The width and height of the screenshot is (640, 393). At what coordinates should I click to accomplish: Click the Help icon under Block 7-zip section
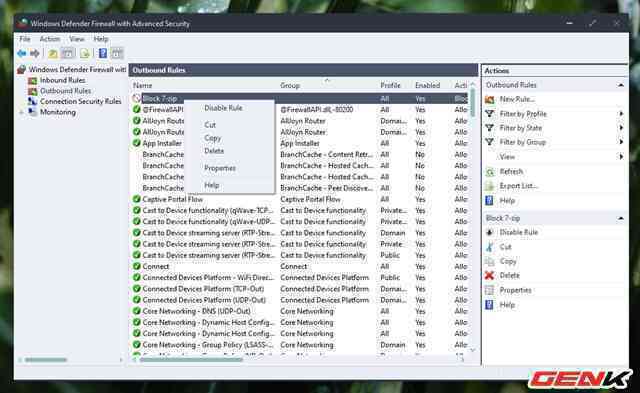[490, 305]
